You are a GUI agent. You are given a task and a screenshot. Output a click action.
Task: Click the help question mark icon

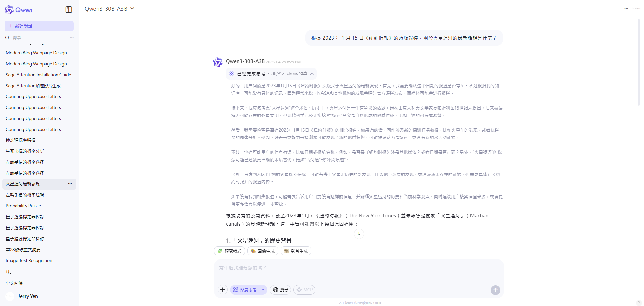click(x=639, y=303)
